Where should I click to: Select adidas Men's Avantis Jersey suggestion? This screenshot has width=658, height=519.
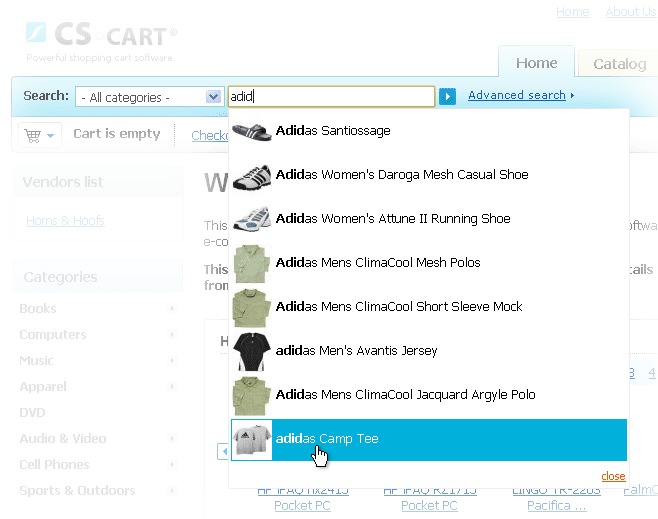(x=429, y=351)
